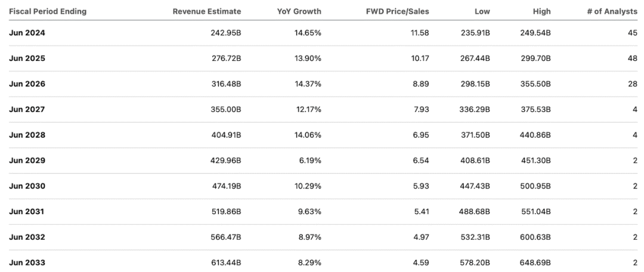The image size is (644, 272).
Task: Click the Low column header
Action: (x=482, y=11)
